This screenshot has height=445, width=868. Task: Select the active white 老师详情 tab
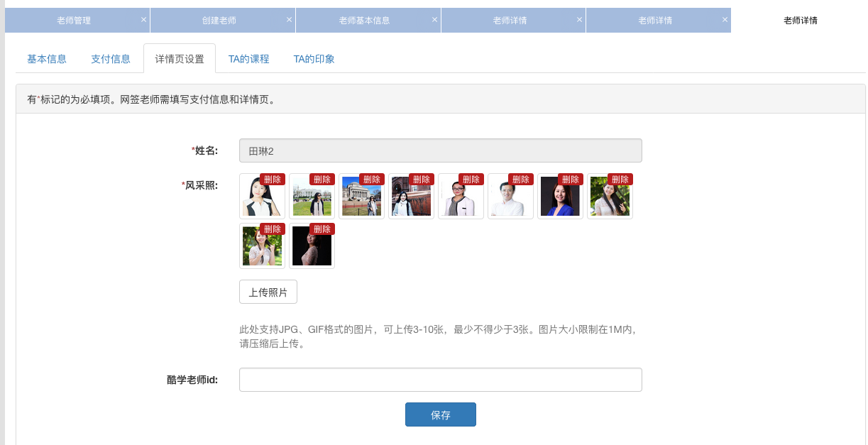pyautogui.click(x=801, y=21)
